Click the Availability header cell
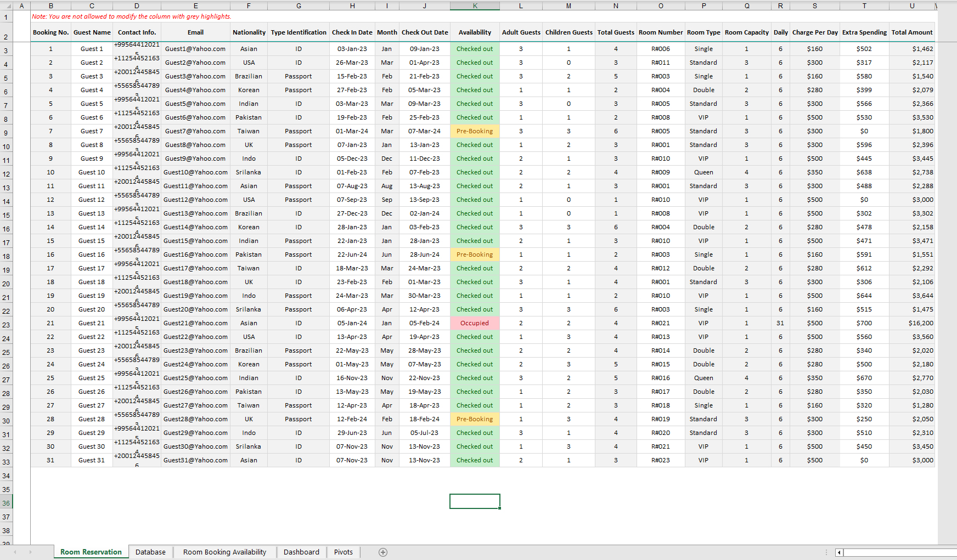957x560 pixels. [x=475, y=32]
